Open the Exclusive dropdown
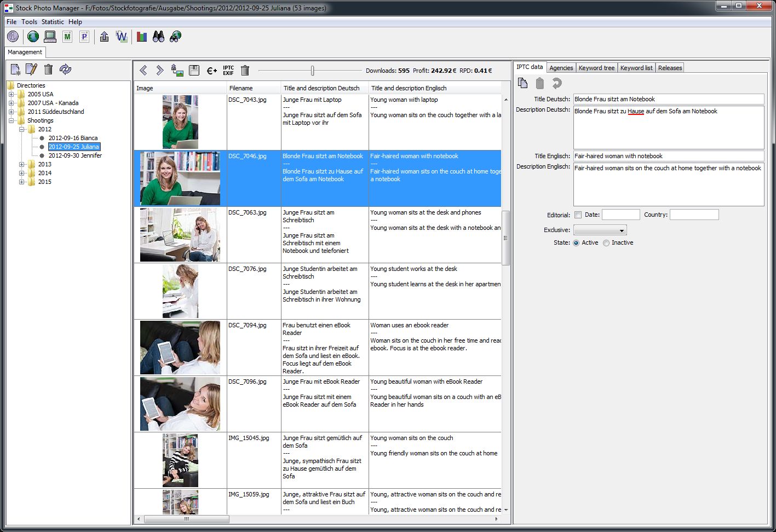776x532 pixels. tap(600, 230)
